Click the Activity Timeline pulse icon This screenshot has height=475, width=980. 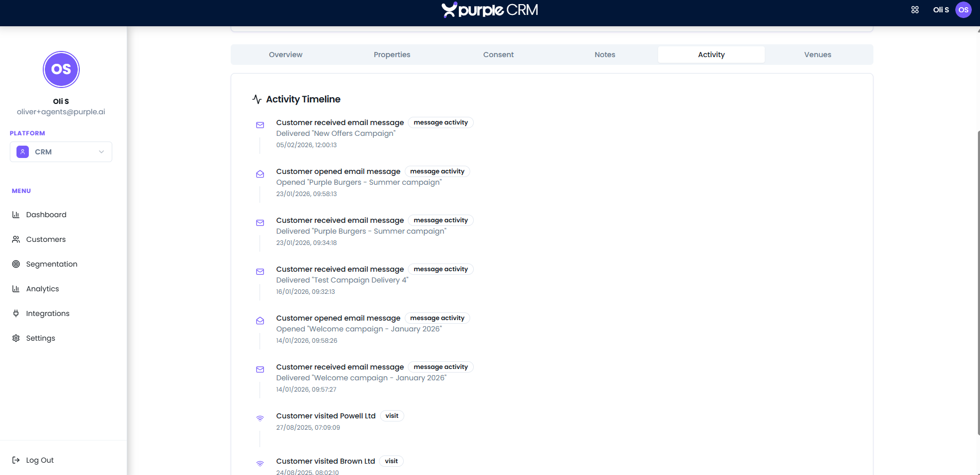[257, 99]
